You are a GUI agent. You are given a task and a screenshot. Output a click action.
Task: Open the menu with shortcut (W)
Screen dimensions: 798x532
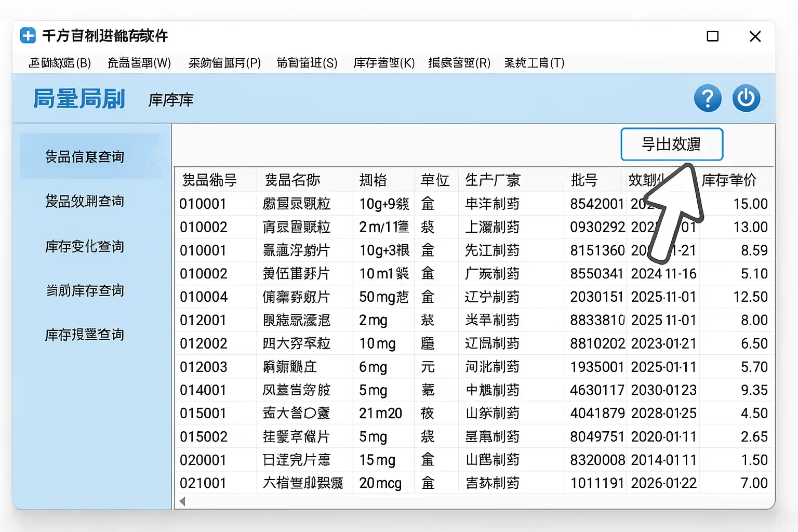pyautogui.click(x=139, y=63)
